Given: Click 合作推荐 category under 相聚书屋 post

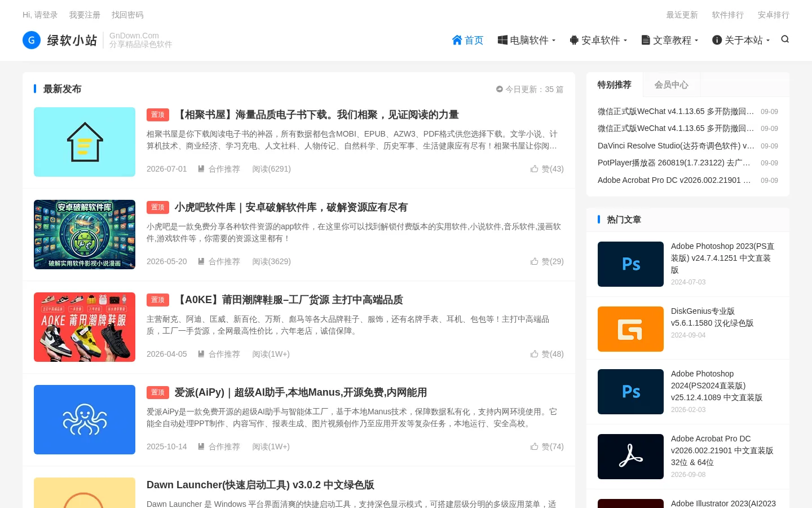Looking at the screenshot, I should [224, 169].
